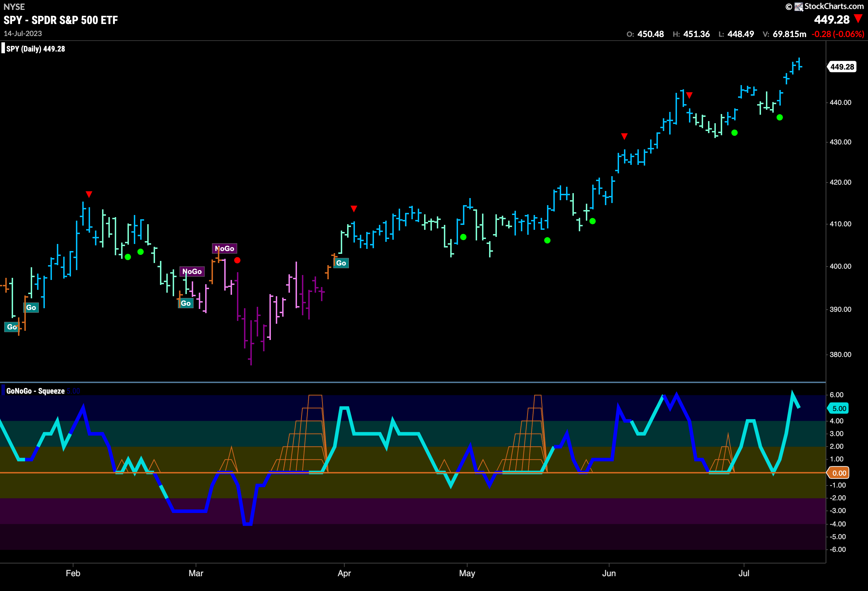Screen dimensions: 868x591
Task: Click the first green dot in mid-February
Action: pos(128,257)
